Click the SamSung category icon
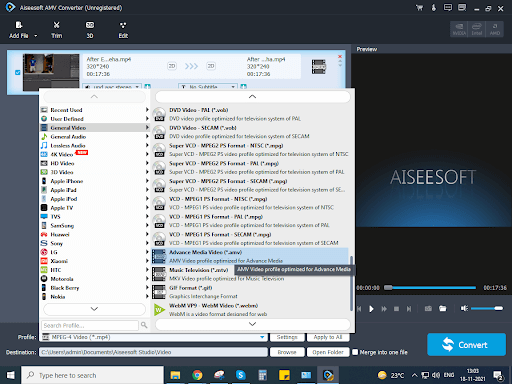 pos(44,226)
